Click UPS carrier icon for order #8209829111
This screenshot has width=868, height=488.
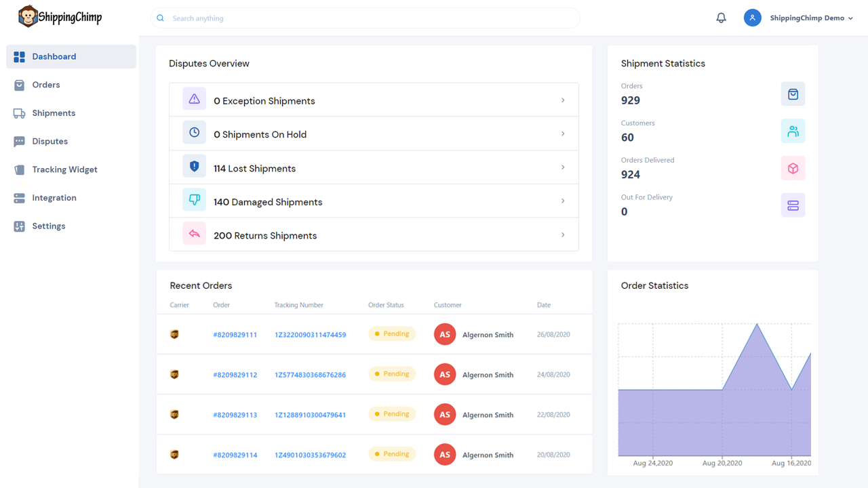click(x=174, y=334)
